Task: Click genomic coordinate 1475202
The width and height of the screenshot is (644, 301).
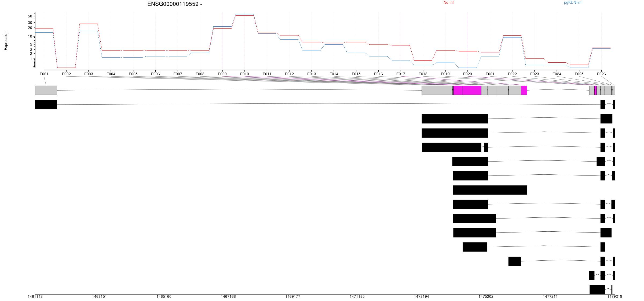Action: coord(486,297)
